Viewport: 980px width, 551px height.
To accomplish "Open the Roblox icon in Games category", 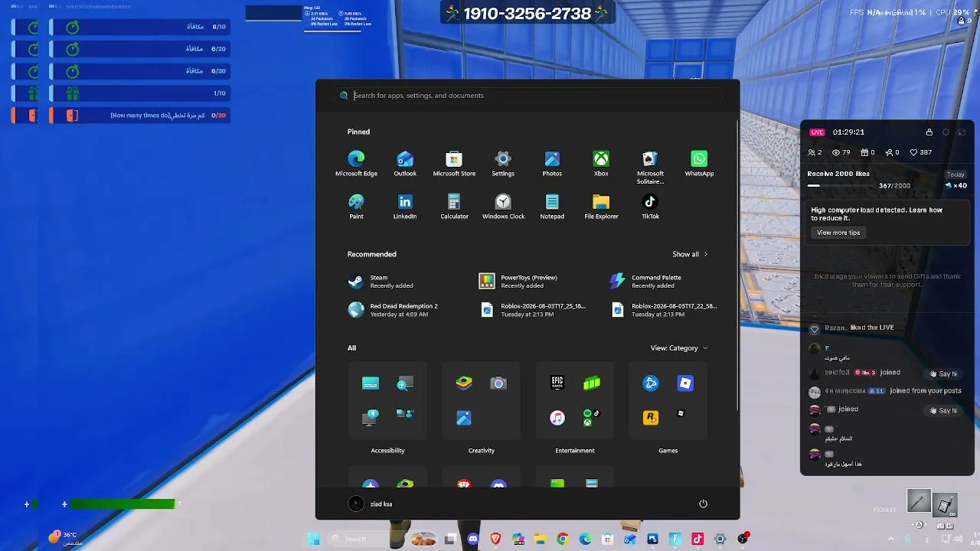I will [685, 383].
